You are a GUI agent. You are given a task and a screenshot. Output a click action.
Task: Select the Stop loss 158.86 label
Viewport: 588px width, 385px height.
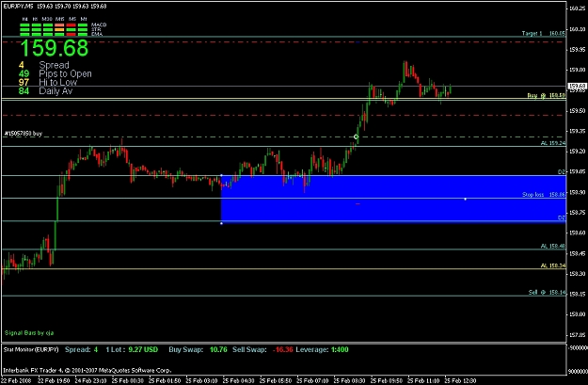tap(544, 195)
